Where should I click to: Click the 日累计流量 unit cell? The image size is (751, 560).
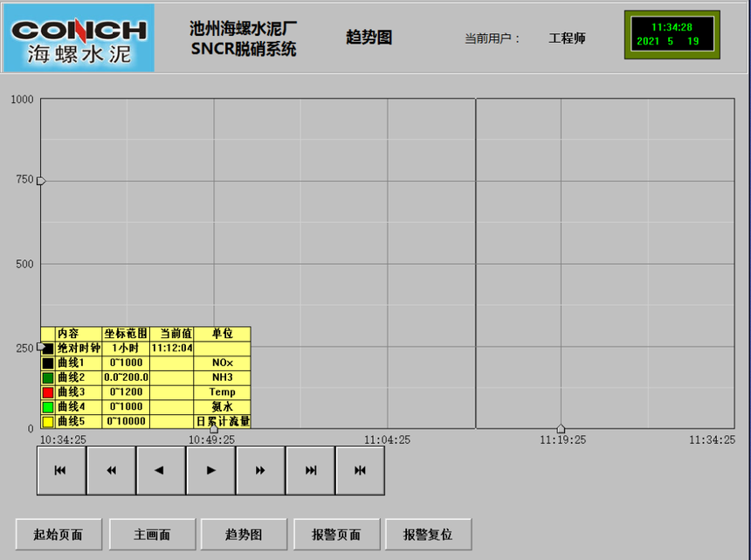pyautogui.click(x=223, y=421)
